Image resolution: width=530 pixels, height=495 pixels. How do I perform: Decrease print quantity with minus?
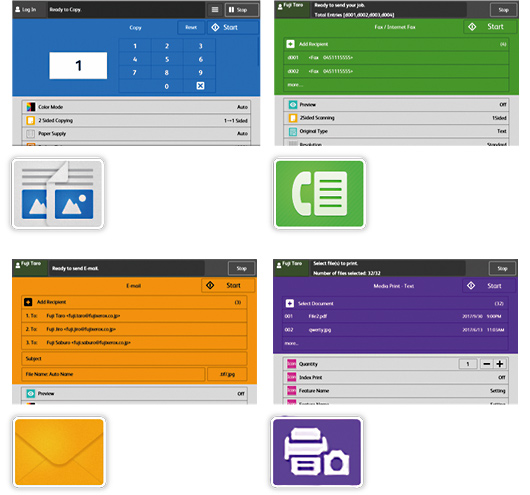[x=486, y=364]
